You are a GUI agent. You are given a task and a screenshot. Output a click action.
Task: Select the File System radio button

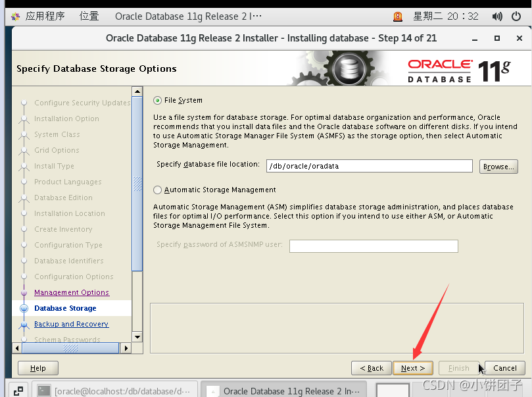(x=157, y=101)
